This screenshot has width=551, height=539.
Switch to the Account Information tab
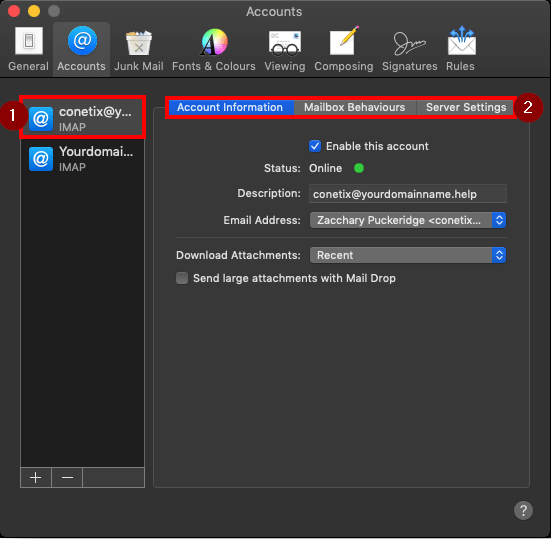[231, 107]
